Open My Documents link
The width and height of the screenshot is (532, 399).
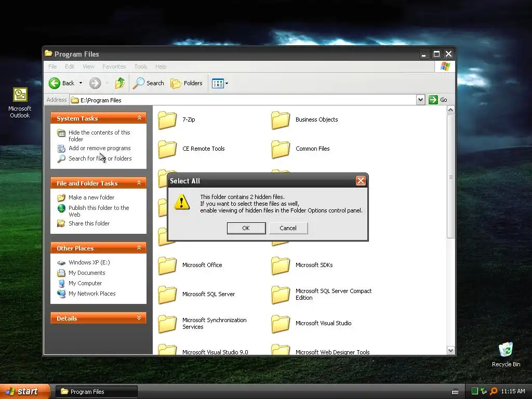87,273
